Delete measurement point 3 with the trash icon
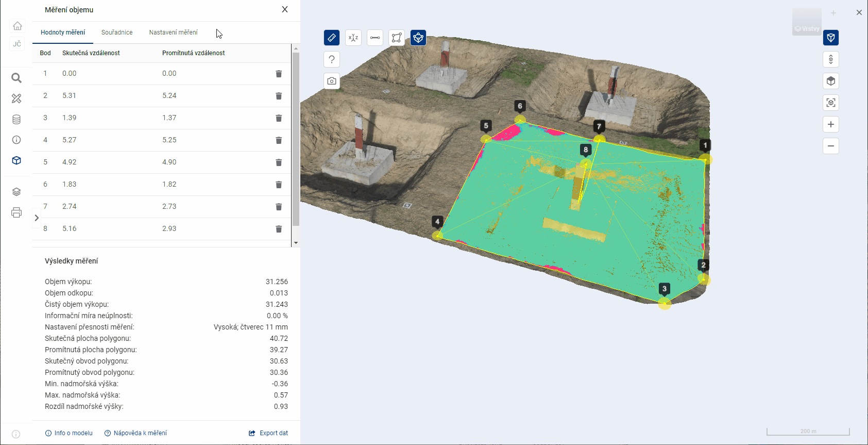 (279, 118)
